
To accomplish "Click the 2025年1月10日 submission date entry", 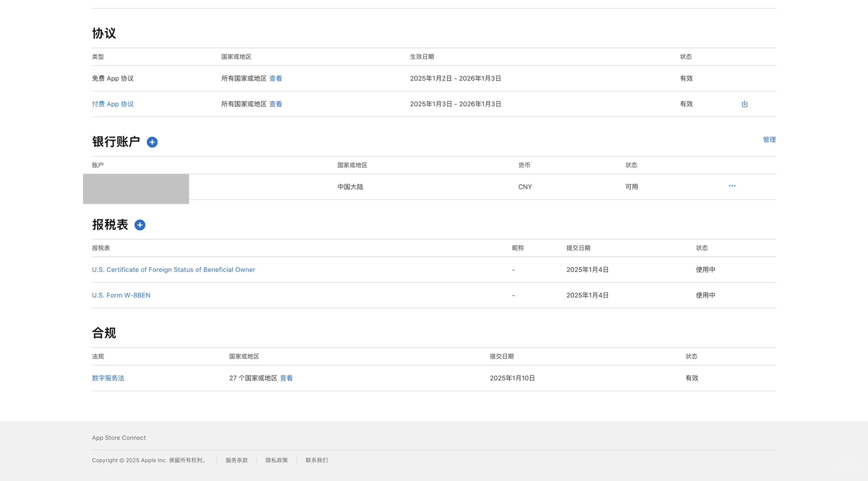I will [x=512, y=378].
